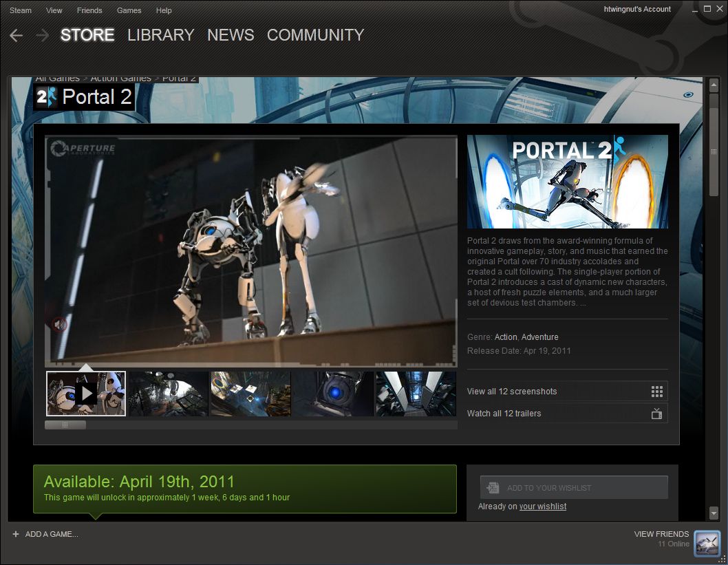
Task: Switch to the LIBRARY tab
Action: click(160, 35)
